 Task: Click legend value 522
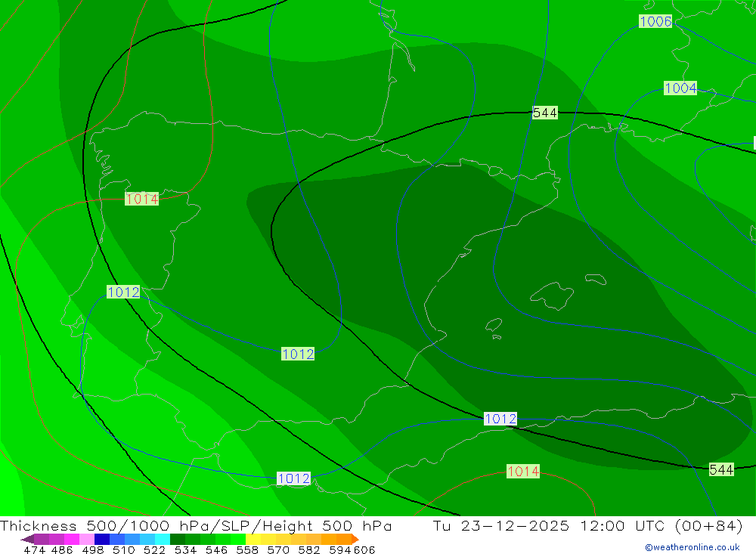tap(154, 549)
